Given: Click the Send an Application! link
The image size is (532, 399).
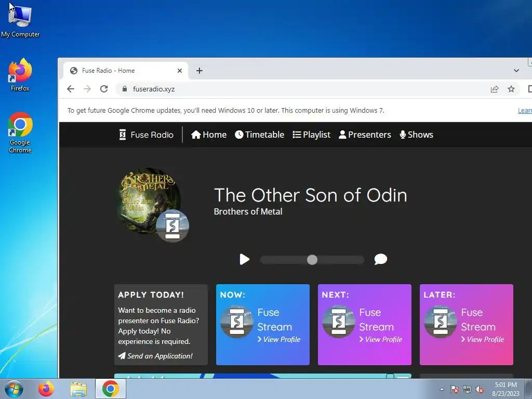Looking at the screenshot, I should pos(155,356).
